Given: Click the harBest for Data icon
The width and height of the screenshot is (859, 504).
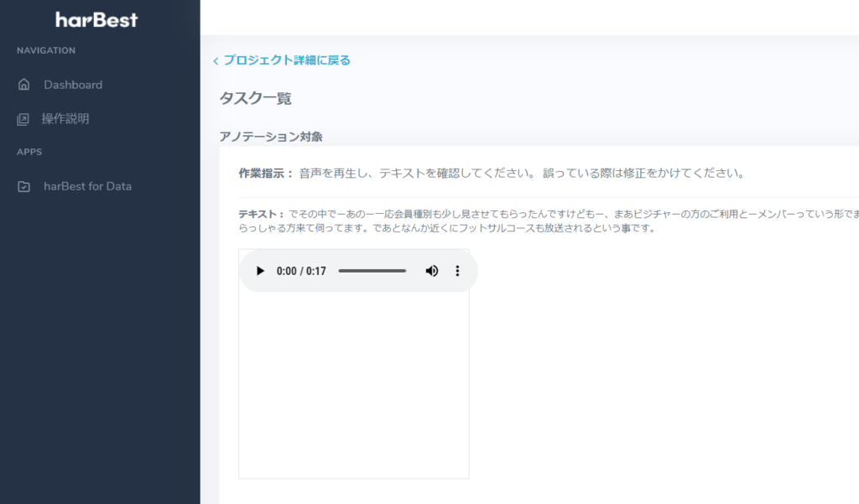Looking at the screenshot, I should click(x=23, y=187).
